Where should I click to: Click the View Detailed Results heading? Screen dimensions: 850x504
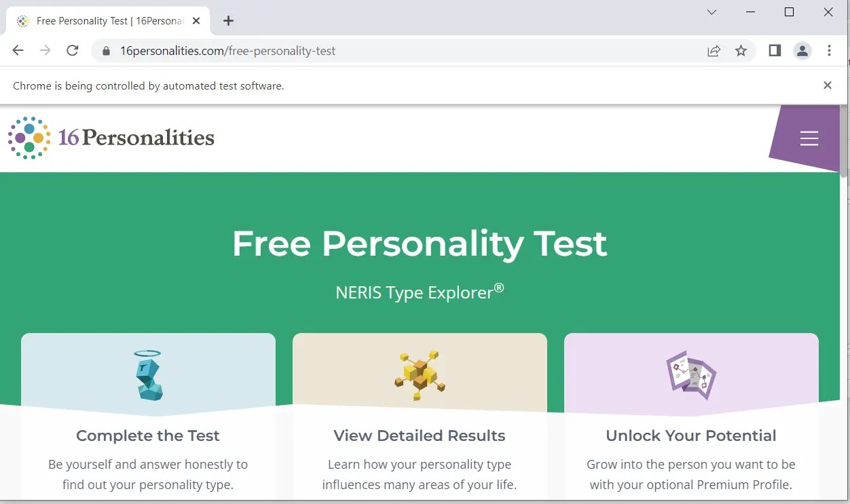(x=419, y=435)
